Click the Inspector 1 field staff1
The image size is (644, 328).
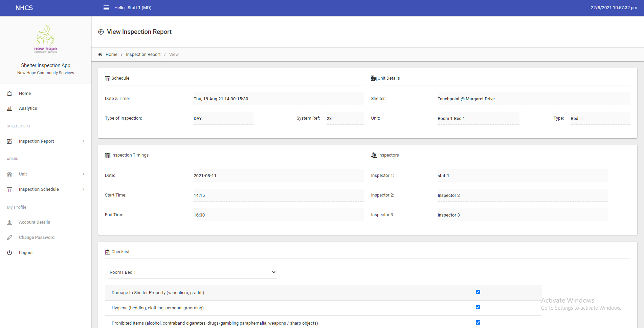[523, 176]
